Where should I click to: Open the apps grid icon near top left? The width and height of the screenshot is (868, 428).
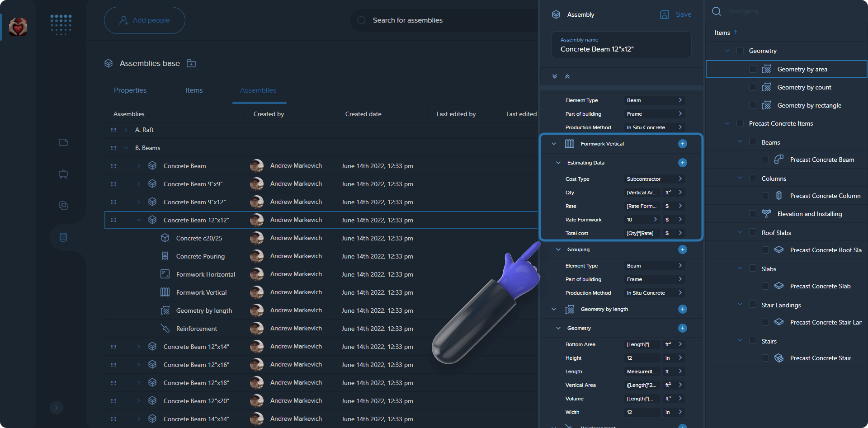[x=61, y=25]
